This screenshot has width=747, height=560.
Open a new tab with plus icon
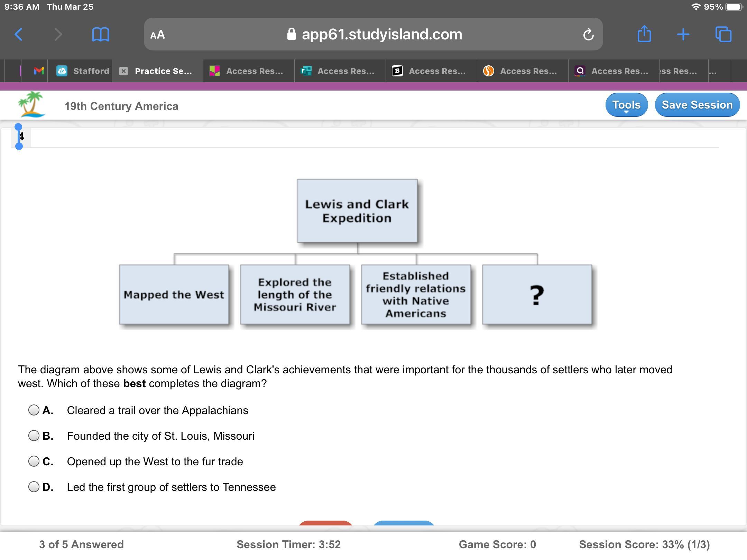coord(683,35)
